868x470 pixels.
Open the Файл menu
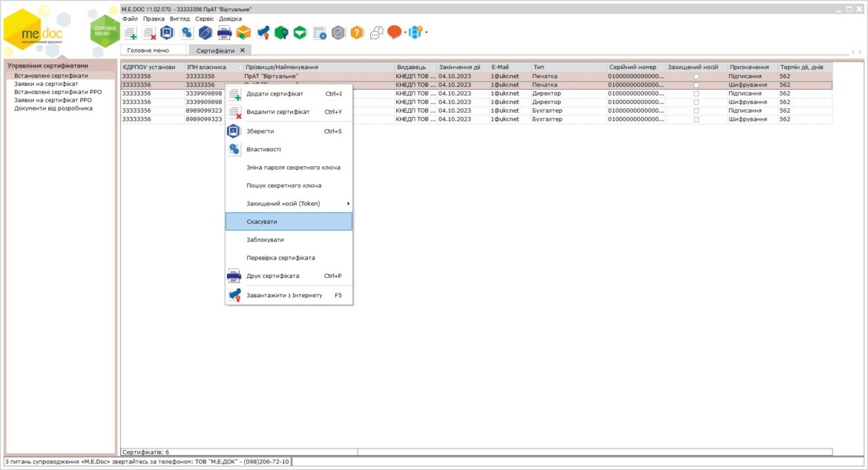(130, 19)
